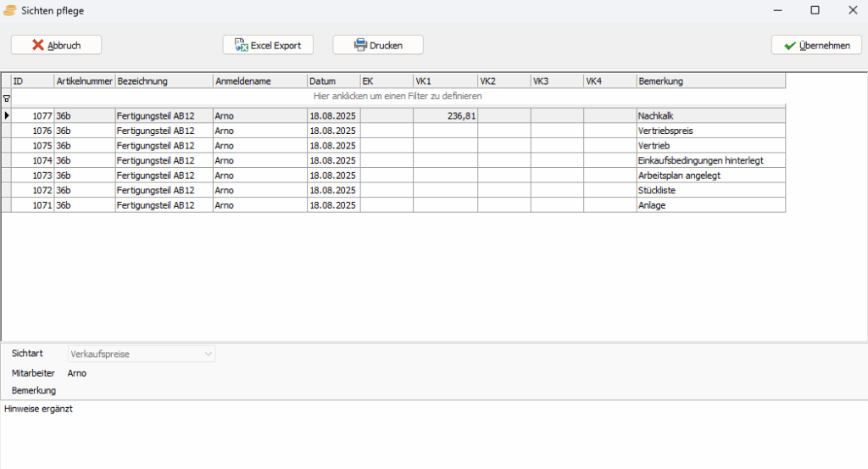Viewport: 868px width, 469px height.
Task: Click the Artikelnummer column header
Action: coord(85,81)
